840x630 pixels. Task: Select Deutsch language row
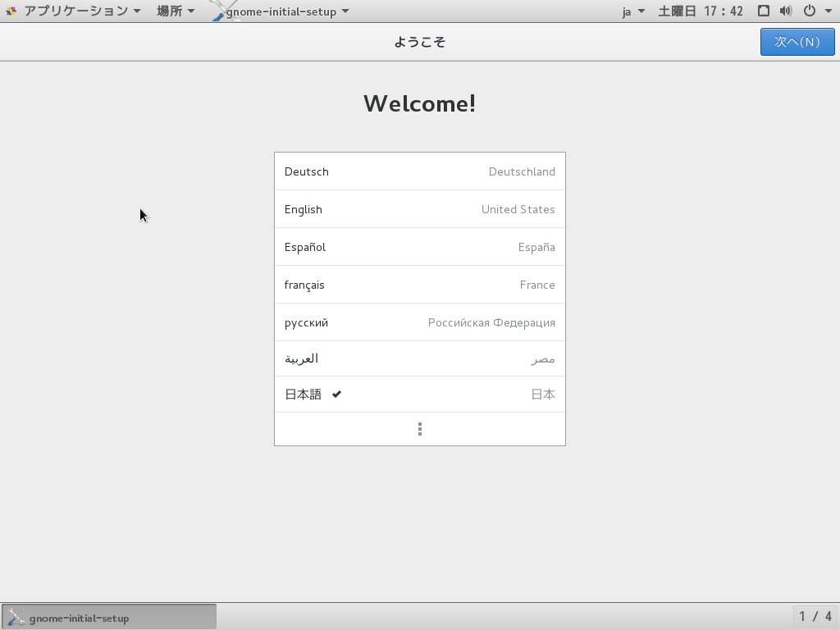419,171
